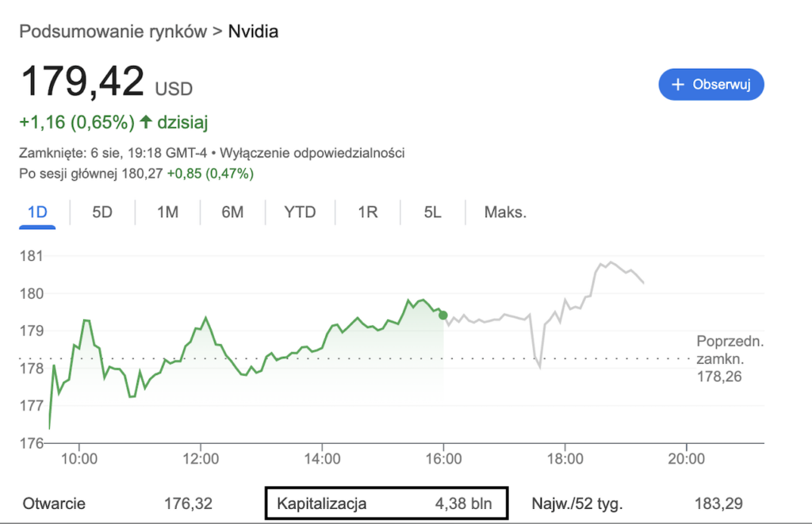The height and width of the screenshot is (524, 812).
Task: Show the Maks. full history range
Action: pos(505,212)
